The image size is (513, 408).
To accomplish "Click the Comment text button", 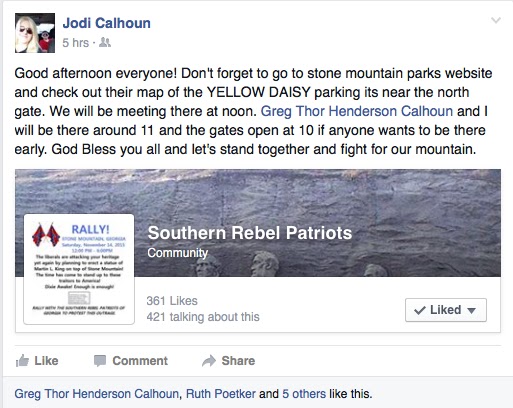I will (x=140, y=361).
